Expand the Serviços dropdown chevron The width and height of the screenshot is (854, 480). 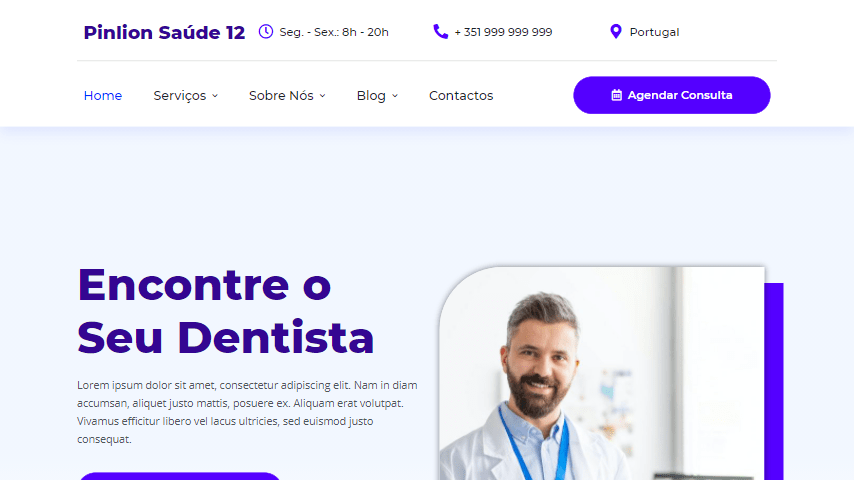(x=215, y=96)
